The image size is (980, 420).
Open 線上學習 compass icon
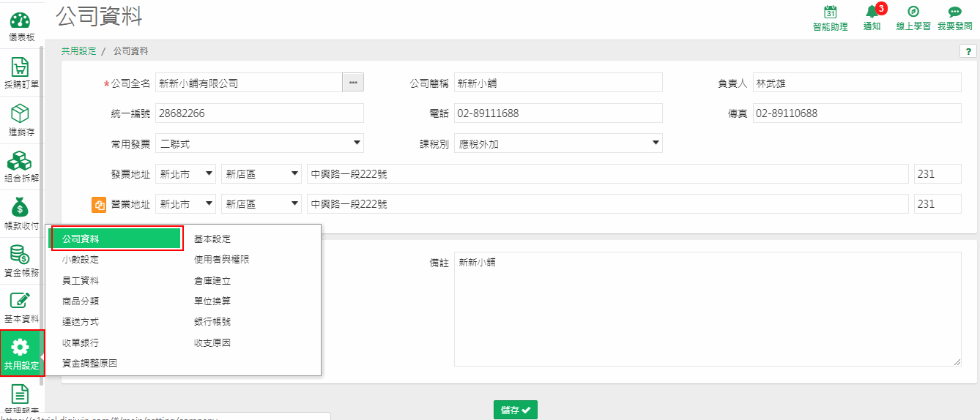click(913, 12)
